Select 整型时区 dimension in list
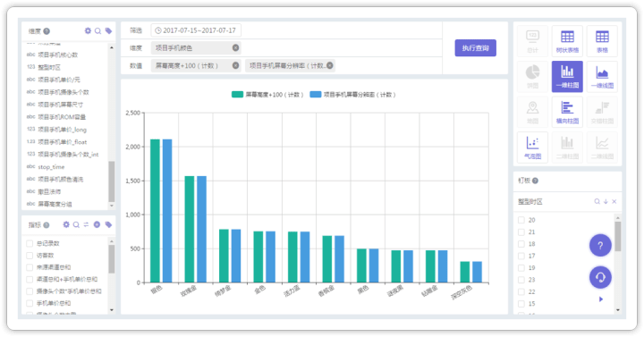 point(49,67)
